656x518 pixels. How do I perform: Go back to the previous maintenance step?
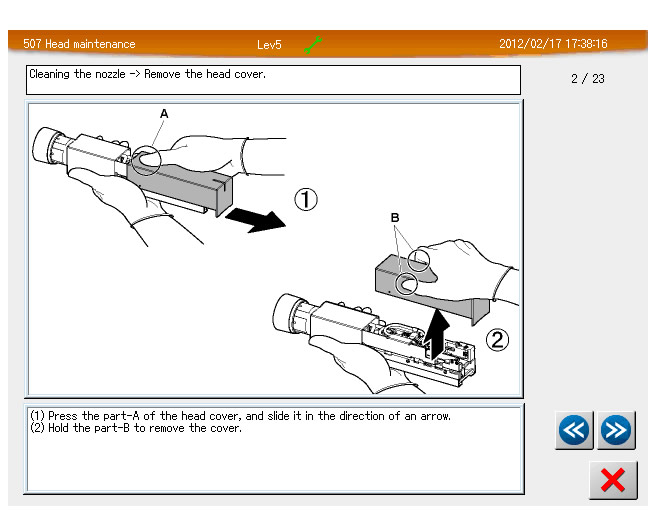pos(574,430)
